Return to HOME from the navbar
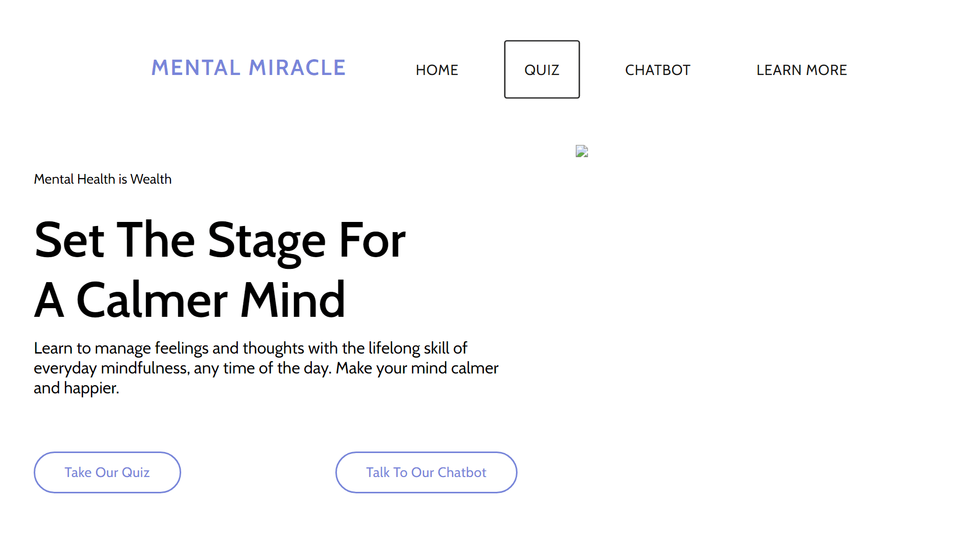The height and width of the screenshot is (551, 980). click(436, 70)
